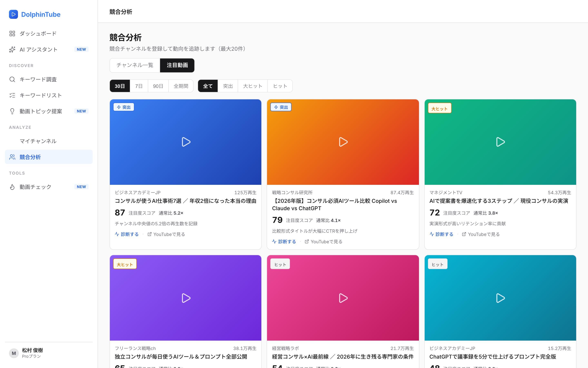
Task: Open ダッシュボード in the sidebar
Action: coord(49,34)
